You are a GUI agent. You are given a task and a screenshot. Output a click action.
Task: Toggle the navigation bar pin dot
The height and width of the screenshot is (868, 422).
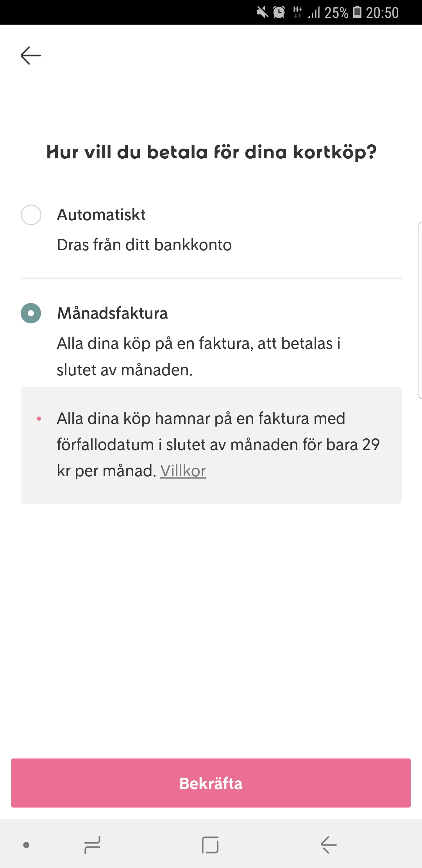(27, 845)
